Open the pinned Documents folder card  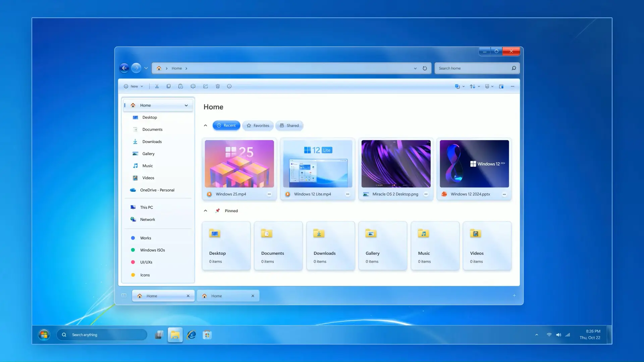278,245
